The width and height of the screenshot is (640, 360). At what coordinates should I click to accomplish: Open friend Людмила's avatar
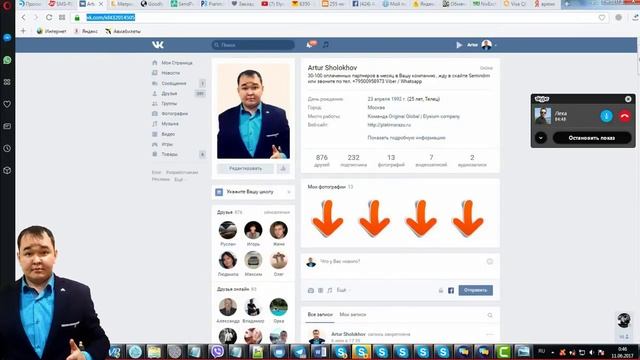[x=228, y=260]
